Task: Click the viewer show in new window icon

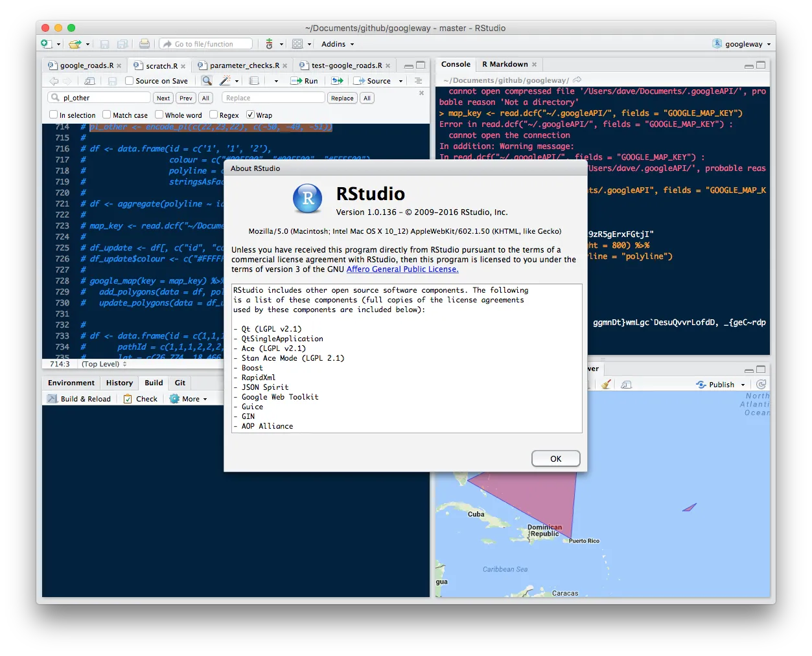Action: pos(626,384)
